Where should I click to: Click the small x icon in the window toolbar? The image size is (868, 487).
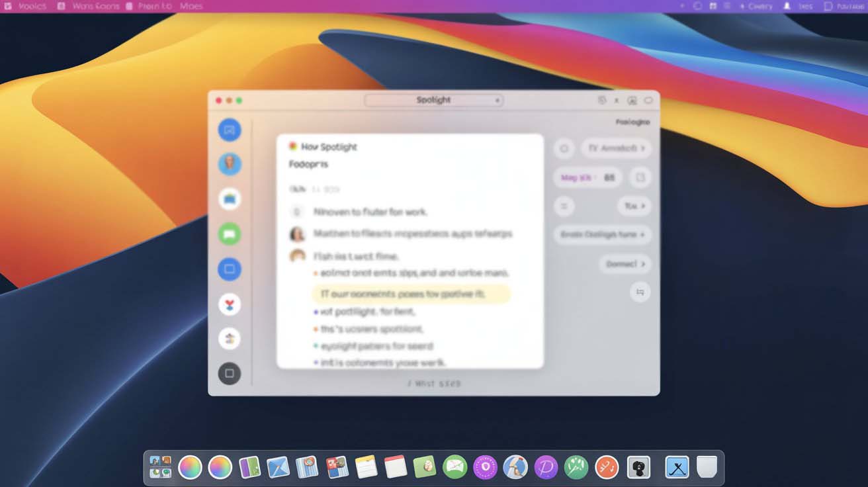tap(617, 101)
